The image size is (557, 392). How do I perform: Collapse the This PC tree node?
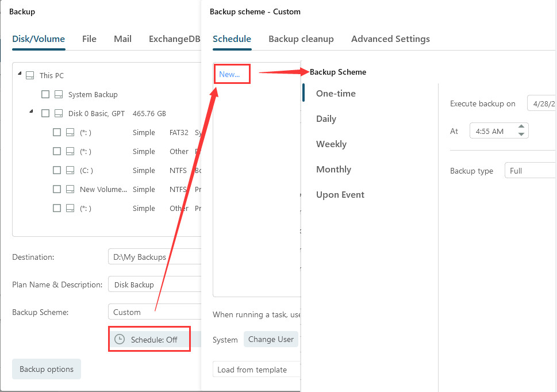pyautogui.click(x=20, y=74)
